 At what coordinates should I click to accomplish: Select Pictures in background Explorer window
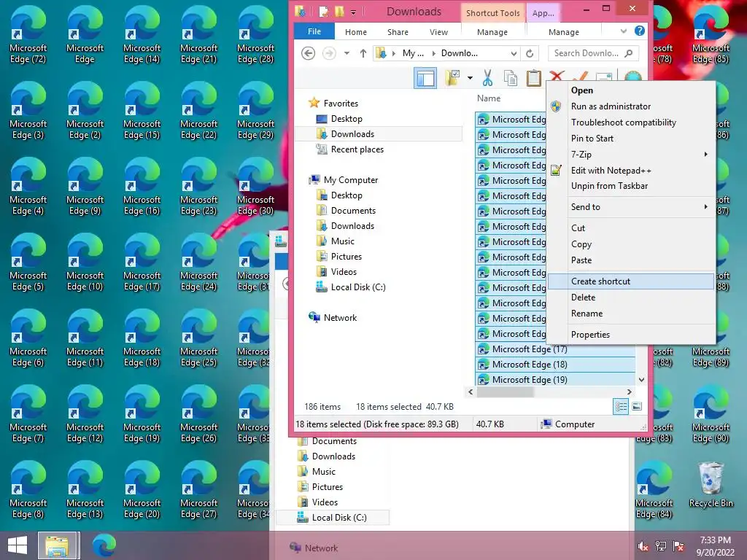pyautogui.click(x=328, y=486)
